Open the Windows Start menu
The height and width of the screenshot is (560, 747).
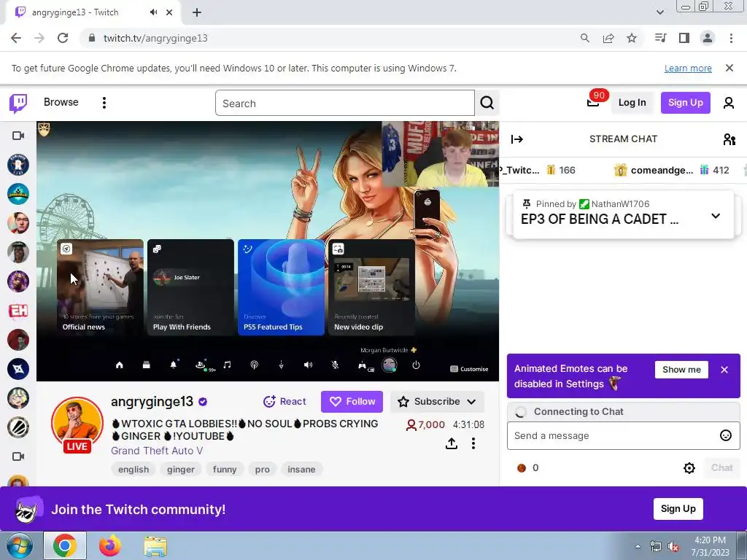pos(18,545)
